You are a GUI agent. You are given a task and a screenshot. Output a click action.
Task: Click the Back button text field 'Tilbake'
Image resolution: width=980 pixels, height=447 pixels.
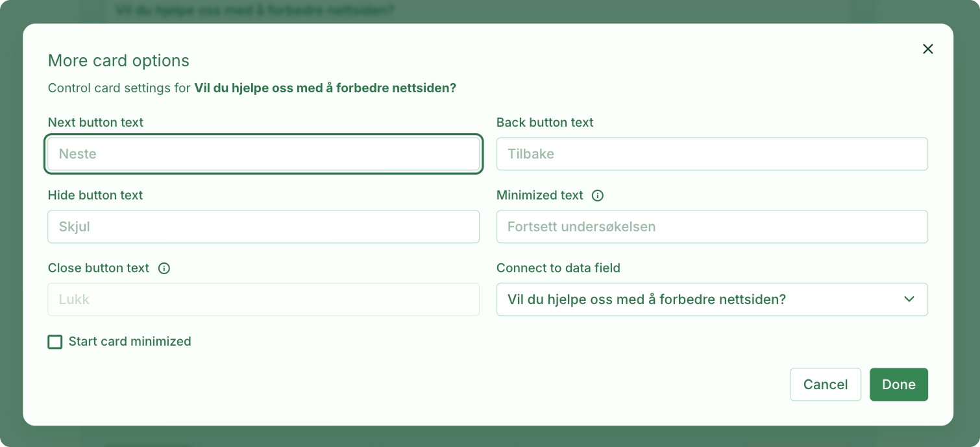712,154
